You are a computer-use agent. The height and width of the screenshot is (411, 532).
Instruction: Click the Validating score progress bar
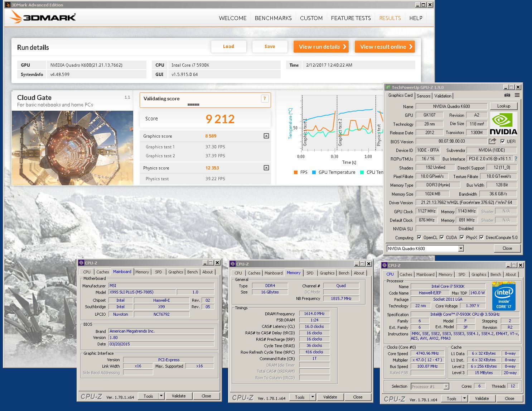point(193,105)
